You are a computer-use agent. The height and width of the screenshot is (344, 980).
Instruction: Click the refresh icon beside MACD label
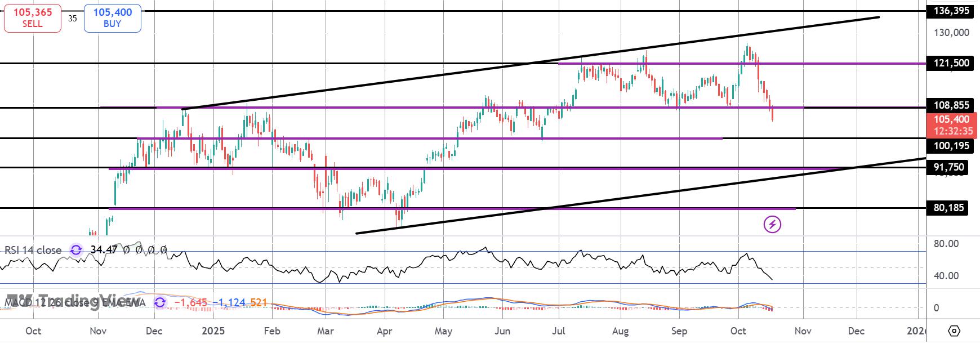point(160,303)
